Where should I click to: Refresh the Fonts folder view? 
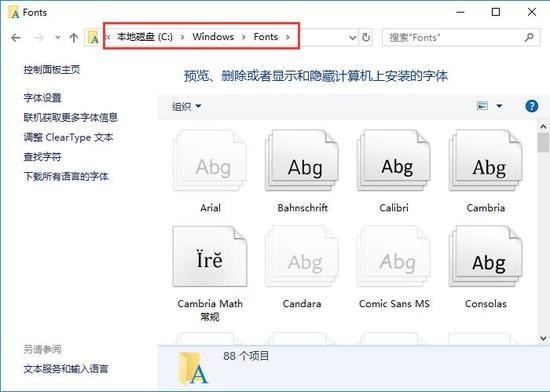pos(366,37)
